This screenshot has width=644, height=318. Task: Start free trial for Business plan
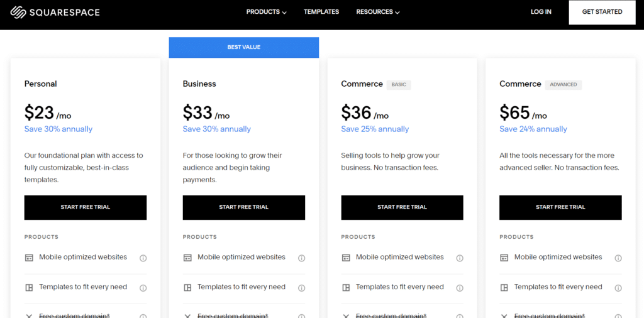point(244,207)
